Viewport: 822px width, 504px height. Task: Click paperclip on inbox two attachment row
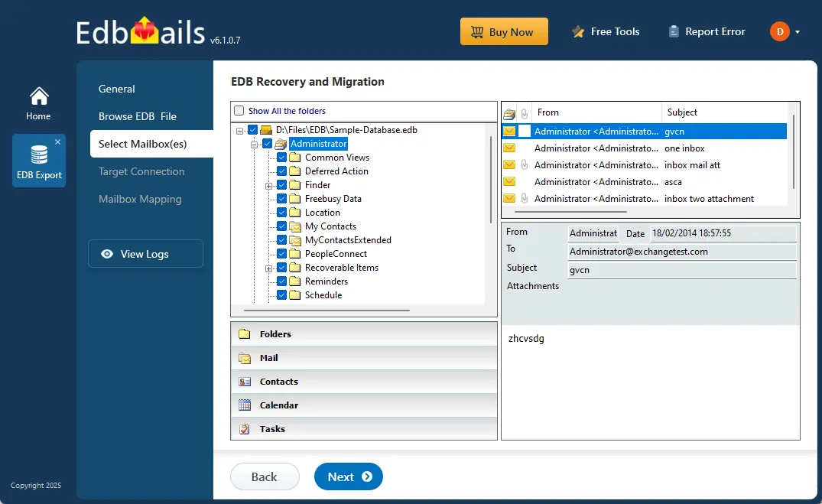click(525, 198)
